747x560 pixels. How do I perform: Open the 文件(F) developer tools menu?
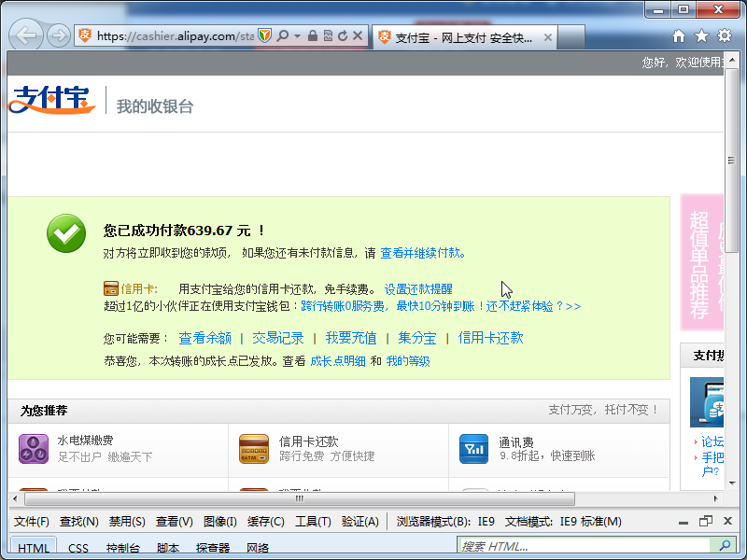[x=32, y=522]
